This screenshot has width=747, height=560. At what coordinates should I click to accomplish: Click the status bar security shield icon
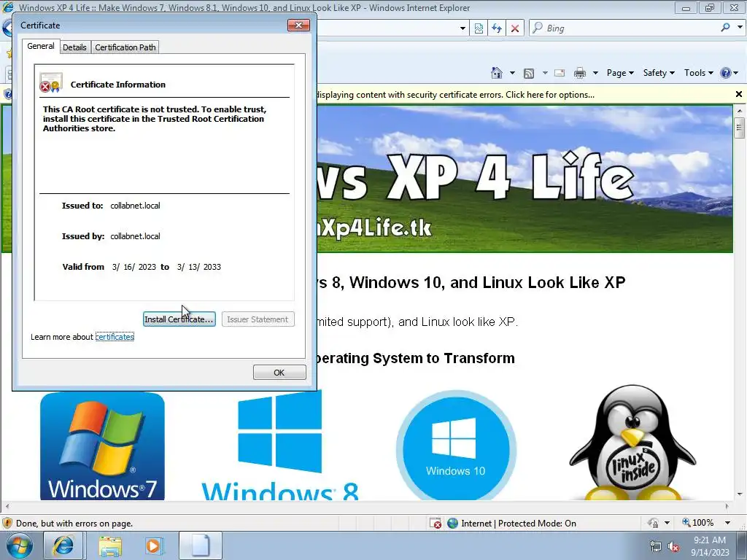tap(653, 523)
